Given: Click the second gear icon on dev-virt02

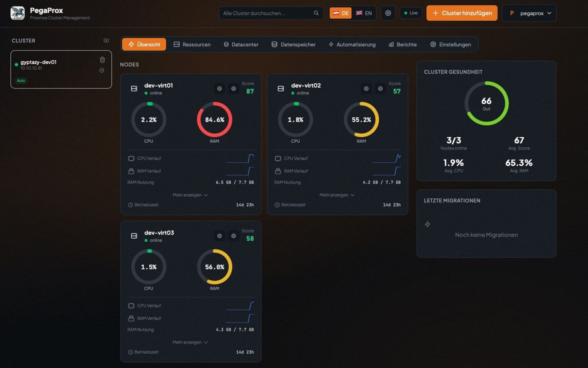Looking at the screenshot, I should (380, 88).
